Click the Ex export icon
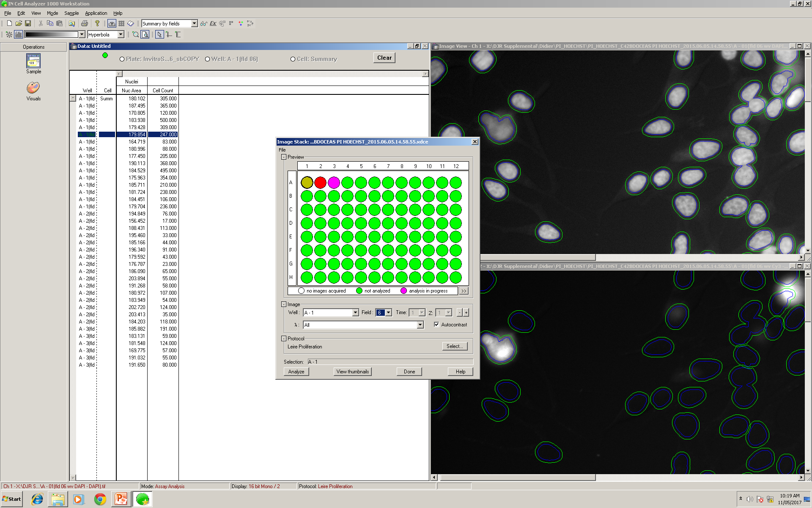This screenshot has height=508, width=812. tap(213, 24)
